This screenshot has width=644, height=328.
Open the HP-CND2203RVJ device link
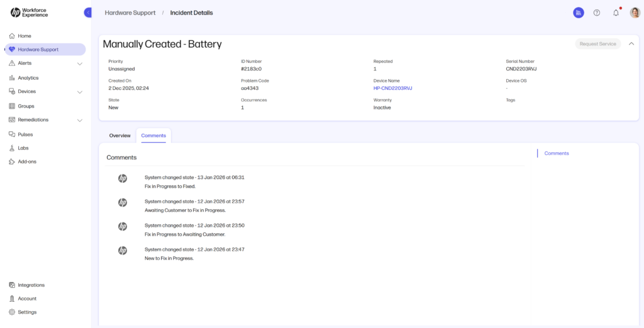click(x=392, y=88)
